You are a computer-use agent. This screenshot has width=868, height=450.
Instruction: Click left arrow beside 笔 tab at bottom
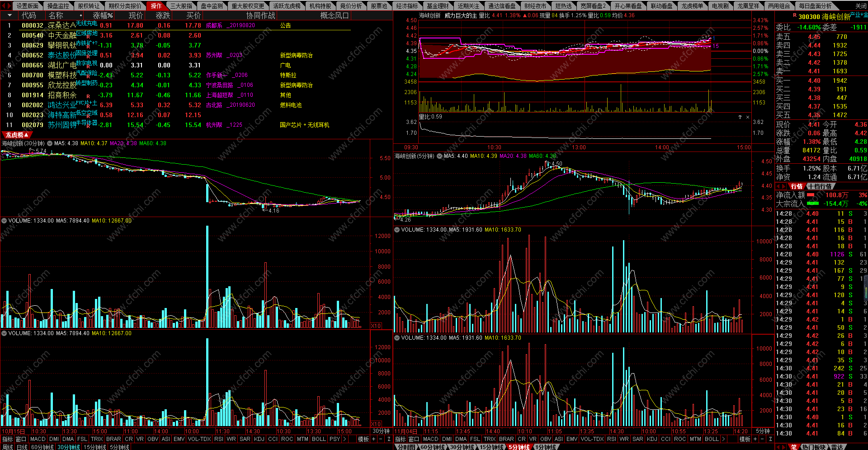coord(778,447)
